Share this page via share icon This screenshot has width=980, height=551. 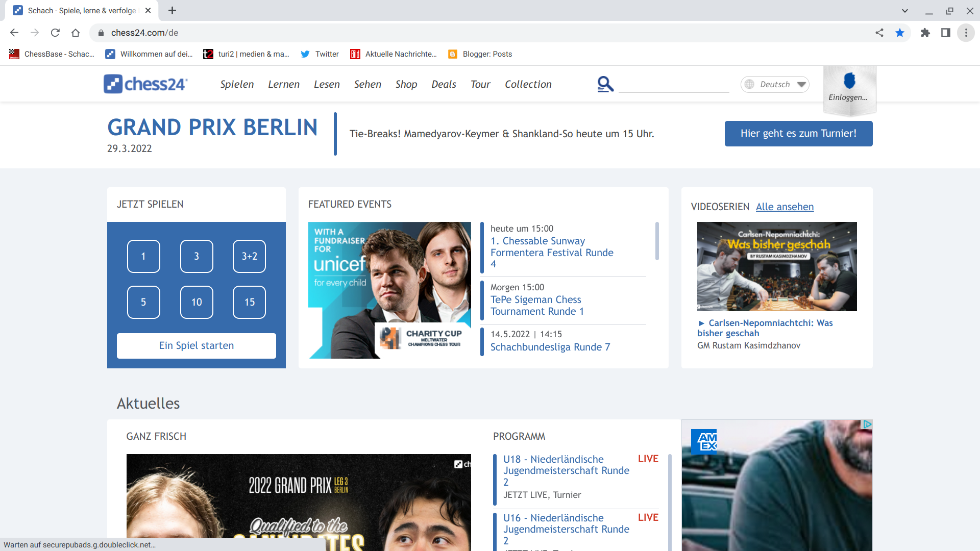tap(879, 33)
